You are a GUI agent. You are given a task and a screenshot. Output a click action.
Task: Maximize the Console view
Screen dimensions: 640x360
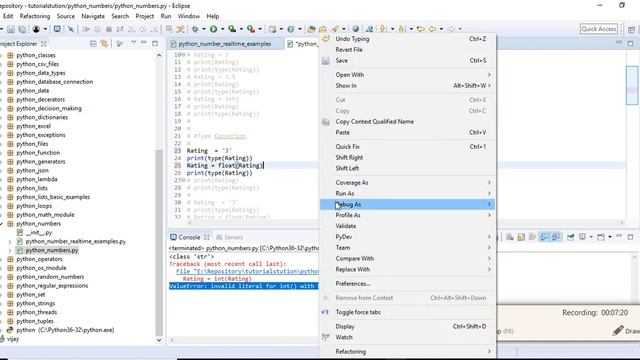pos(631,237)
